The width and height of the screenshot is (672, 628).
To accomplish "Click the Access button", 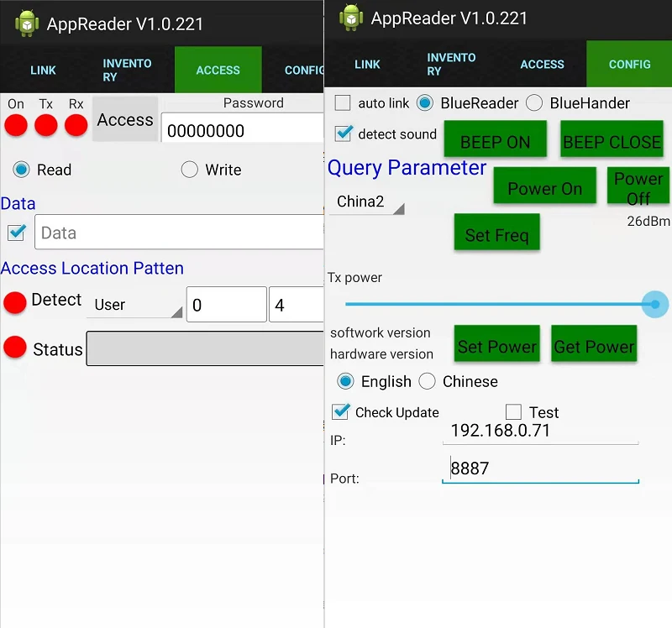I will coord(125,119).
